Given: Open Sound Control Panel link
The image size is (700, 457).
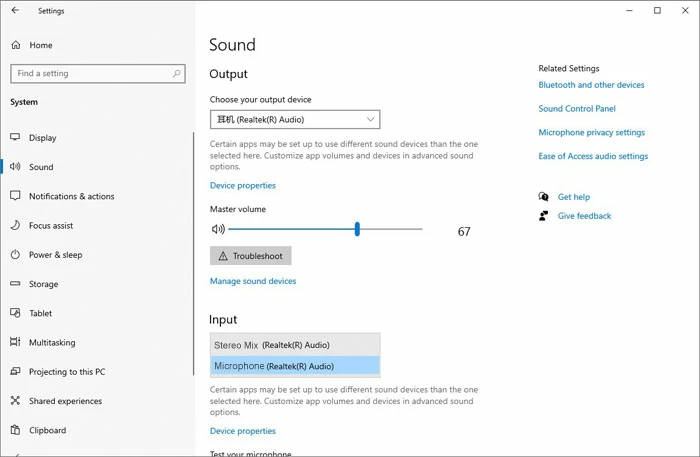Looking at the screenshot, I should coord(577,109).
